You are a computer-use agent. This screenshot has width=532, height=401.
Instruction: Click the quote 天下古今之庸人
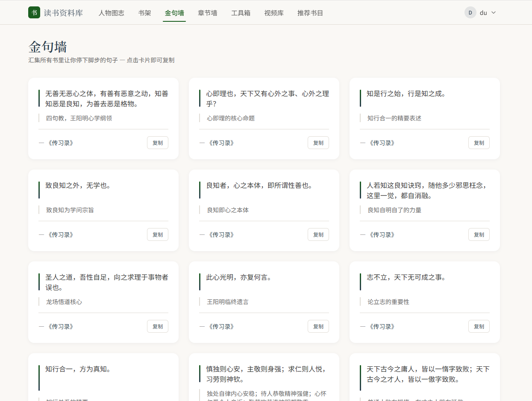(x=428, y=374)
